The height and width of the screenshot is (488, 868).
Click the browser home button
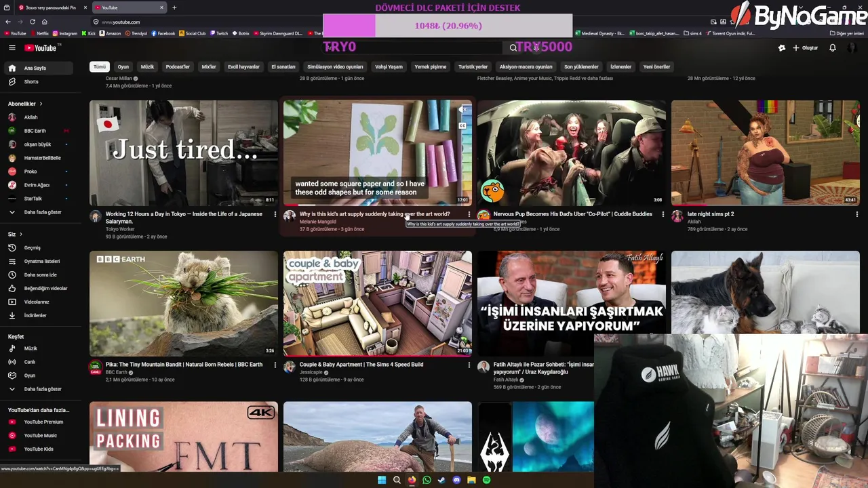44,22
